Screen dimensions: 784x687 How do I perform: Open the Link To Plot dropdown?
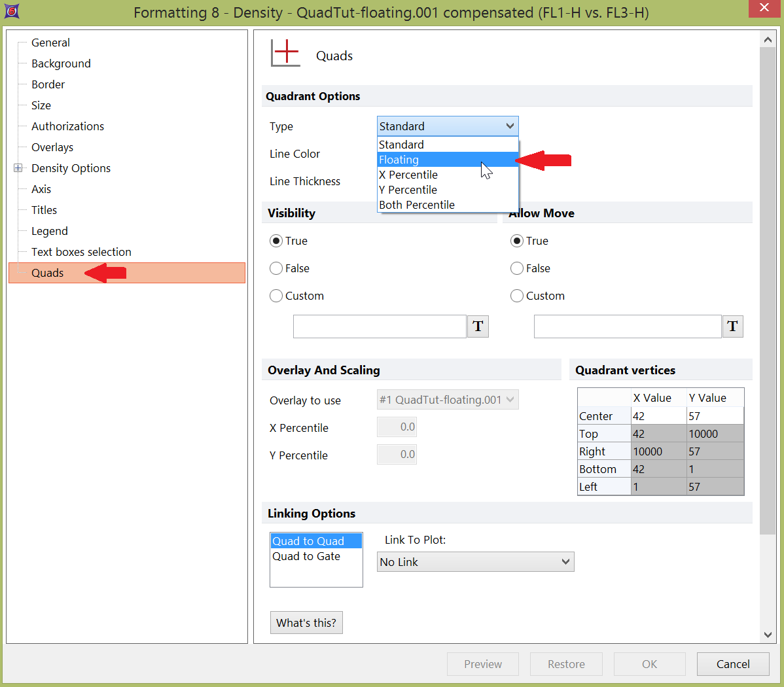click(x=475, y=562)
